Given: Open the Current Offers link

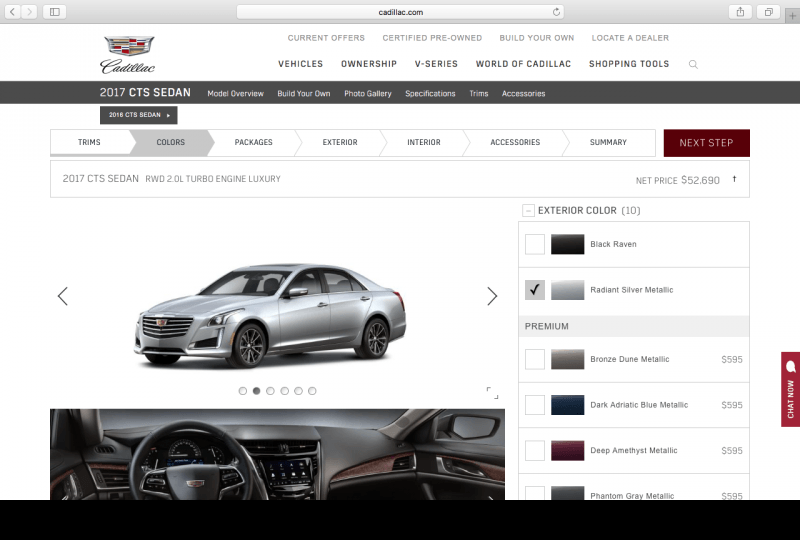Looking at the screenshot, I should [326, 38].
